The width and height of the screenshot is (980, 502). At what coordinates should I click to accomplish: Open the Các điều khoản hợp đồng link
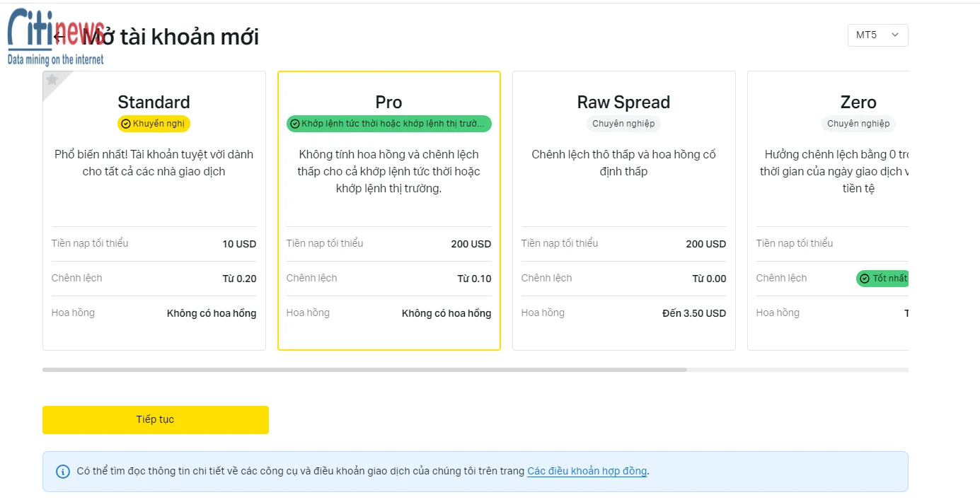point(587,471)
